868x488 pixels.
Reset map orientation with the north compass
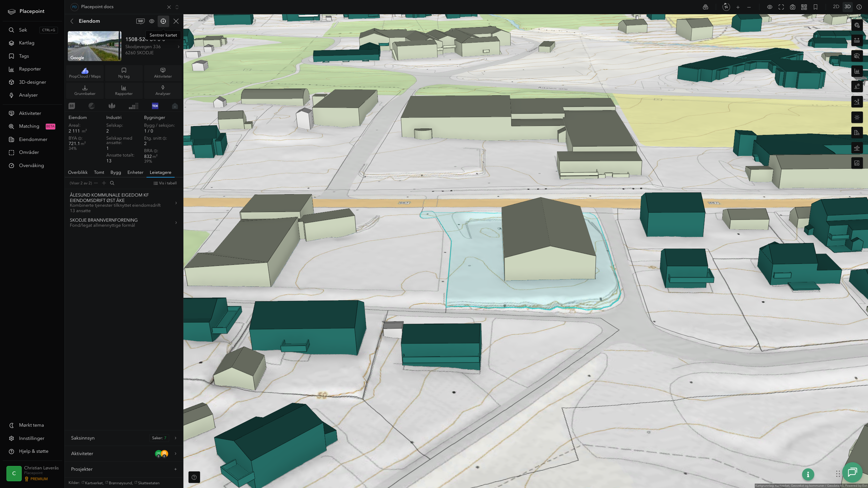pos(726,7)
